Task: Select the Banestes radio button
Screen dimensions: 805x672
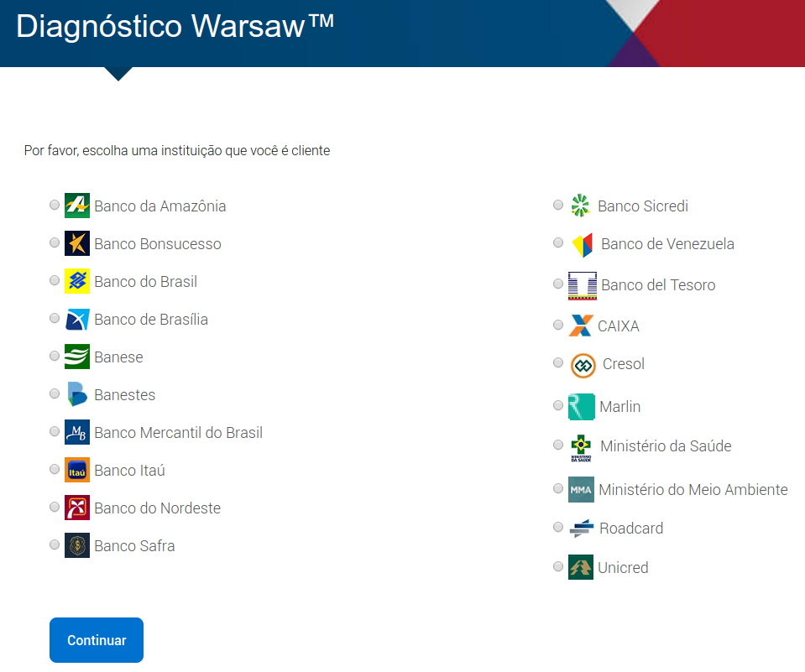Action: coord(55,393)
